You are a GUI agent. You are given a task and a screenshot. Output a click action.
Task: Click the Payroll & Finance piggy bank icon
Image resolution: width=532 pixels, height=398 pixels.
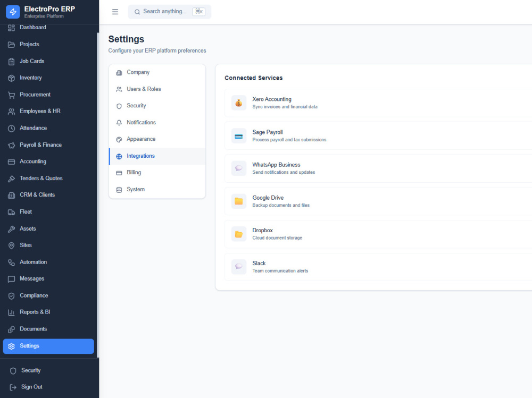click(12, 146)
